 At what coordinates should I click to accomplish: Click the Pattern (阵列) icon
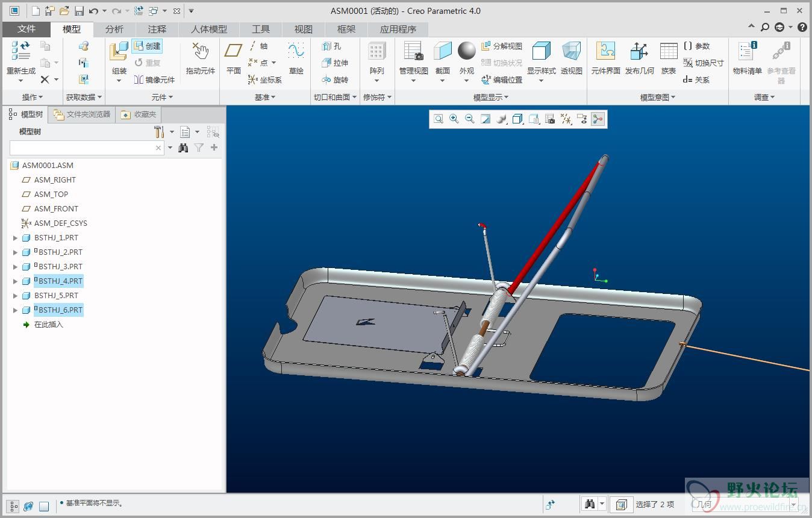point(377,51)
